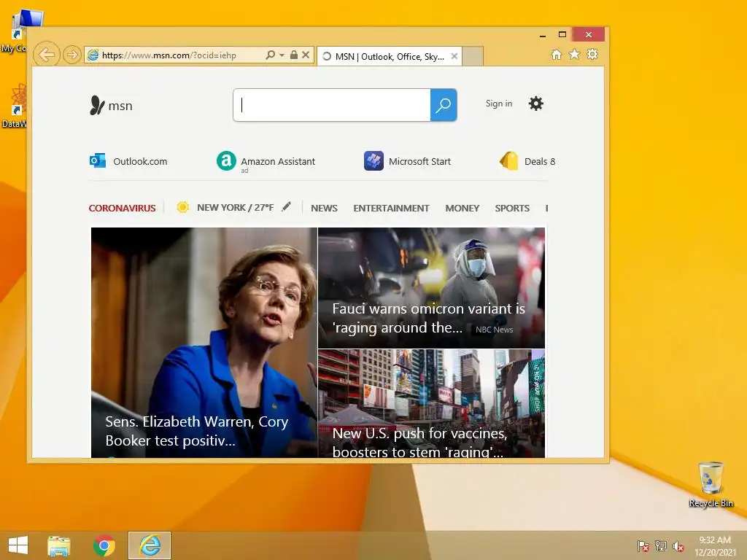Viewport: 747px width, 560px height.
Task: Open IE Tools gear icon
Action: 592,54
